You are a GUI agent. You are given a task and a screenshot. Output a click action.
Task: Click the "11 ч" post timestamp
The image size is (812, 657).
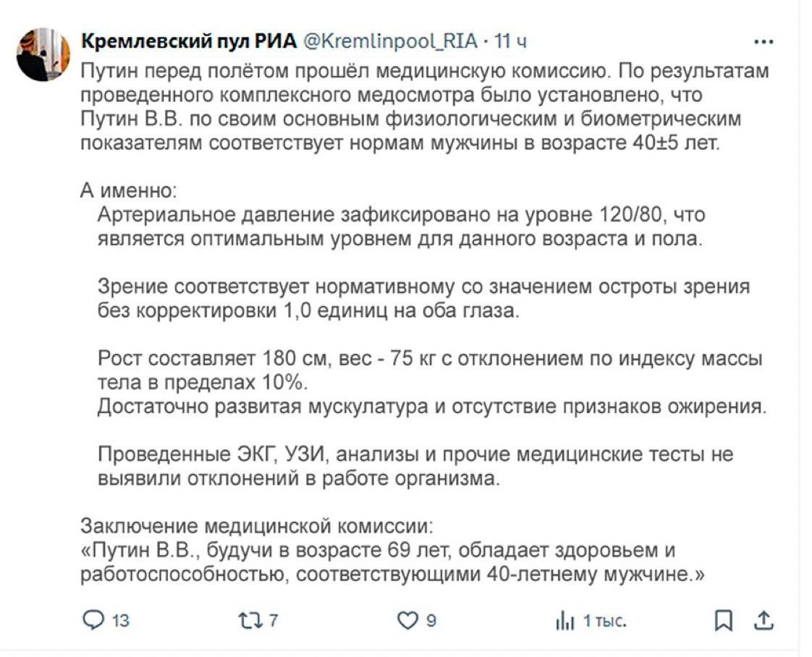point(509,41)
